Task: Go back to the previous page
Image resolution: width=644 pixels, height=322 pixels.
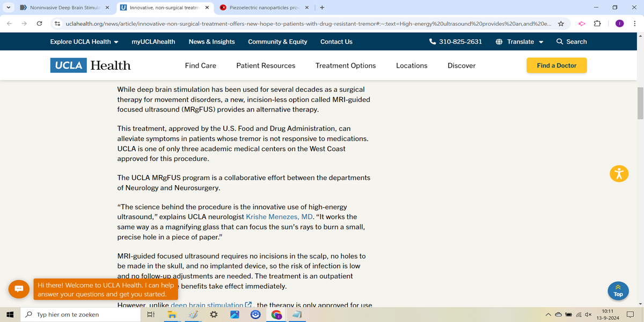Action: (9, 24)
